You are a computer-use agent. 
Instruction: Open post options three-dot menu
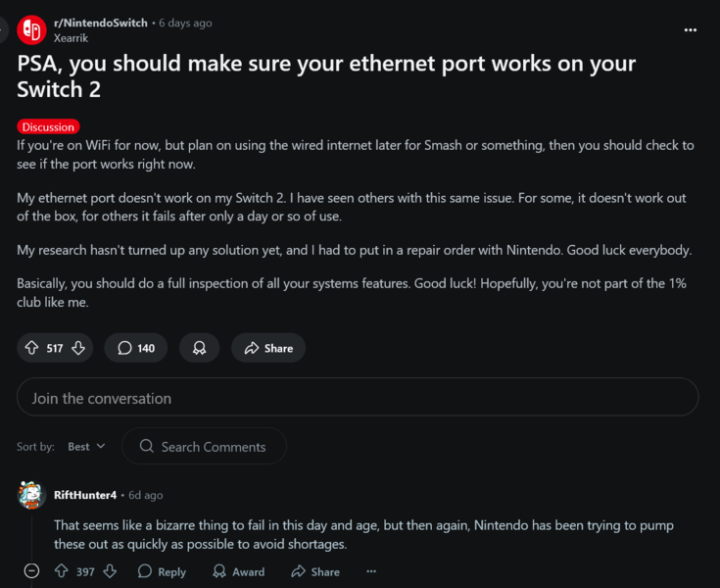pyautogui.click(x=691, y=29)
